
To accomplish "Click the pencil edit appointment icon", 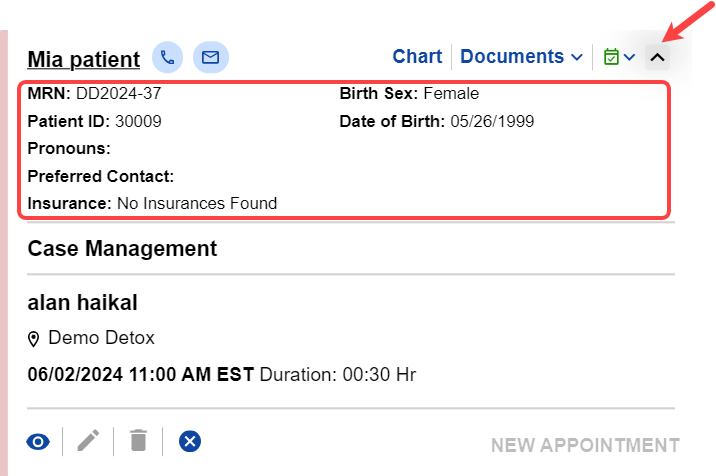I will pyautogui.click(x=89, y=440).
